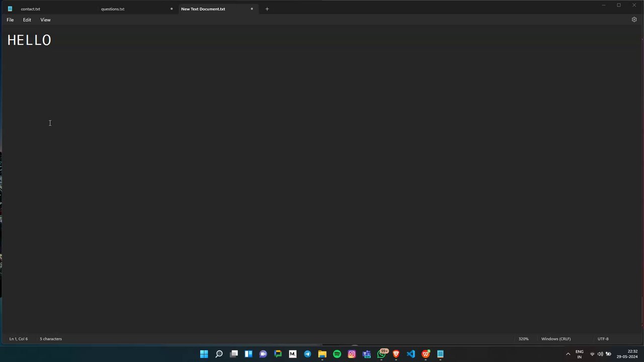Open File Explorer from taskbar
644x362 pixels.
tap(322, 354)
